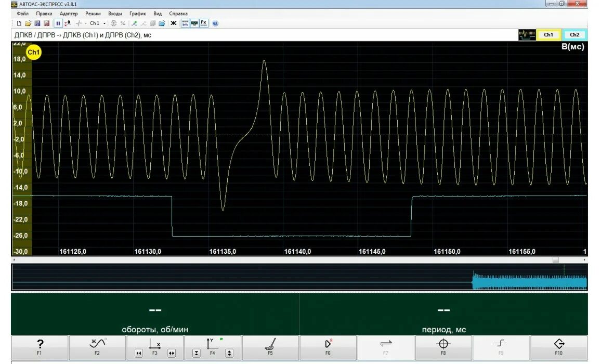Click the F6 playback button
The height and width of the screenshot is (364, 601).
pos(328,347)
